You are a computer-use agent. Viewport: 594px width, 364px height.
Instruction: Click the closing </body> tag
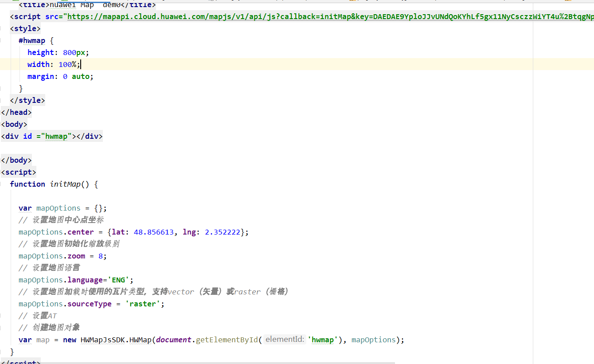point(16,160)
